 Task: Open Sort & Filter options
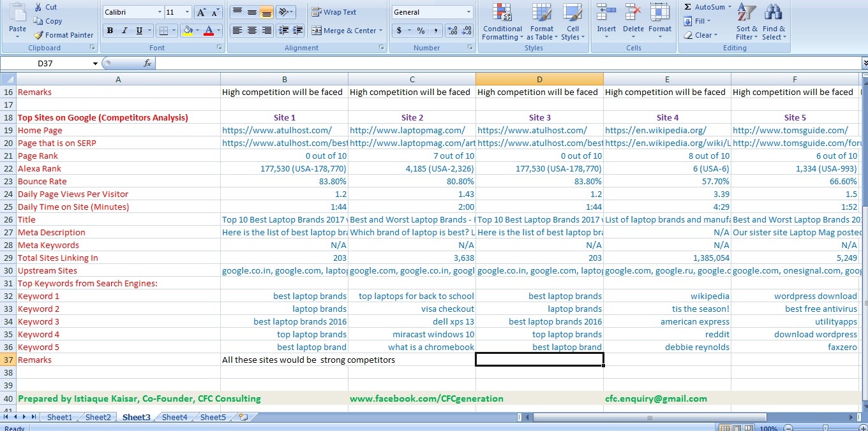pos(745,23)
